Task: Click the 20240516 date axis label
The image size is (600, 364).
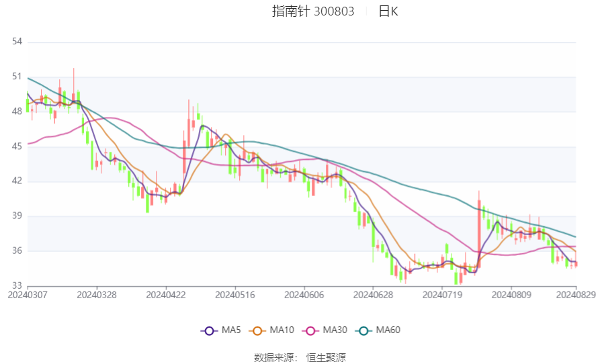Action: 235,295
